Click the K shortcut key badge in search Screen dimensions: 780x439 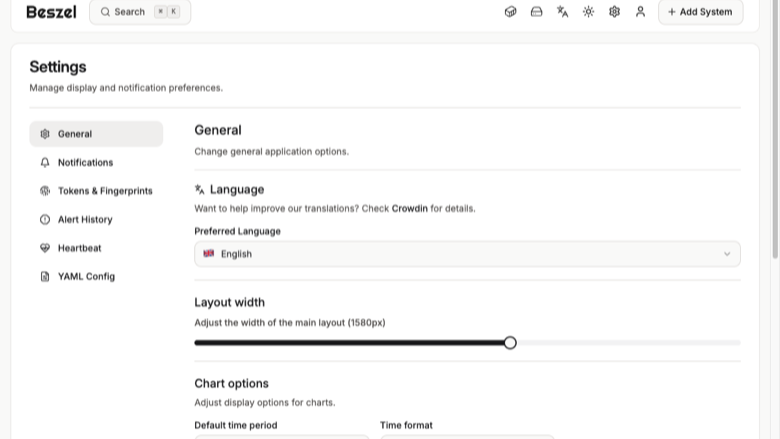pyautogui.click(x=174, y=11)
